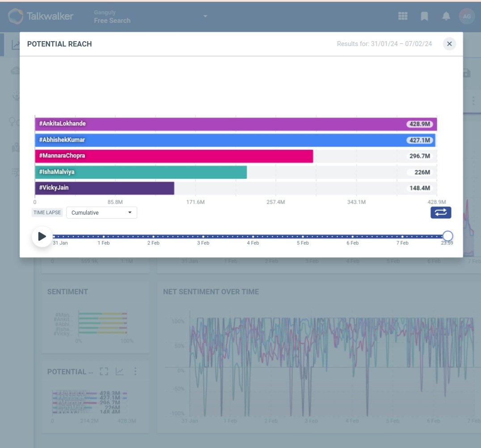Jump to 5 Feb timeline marker

tap(303, 237)
